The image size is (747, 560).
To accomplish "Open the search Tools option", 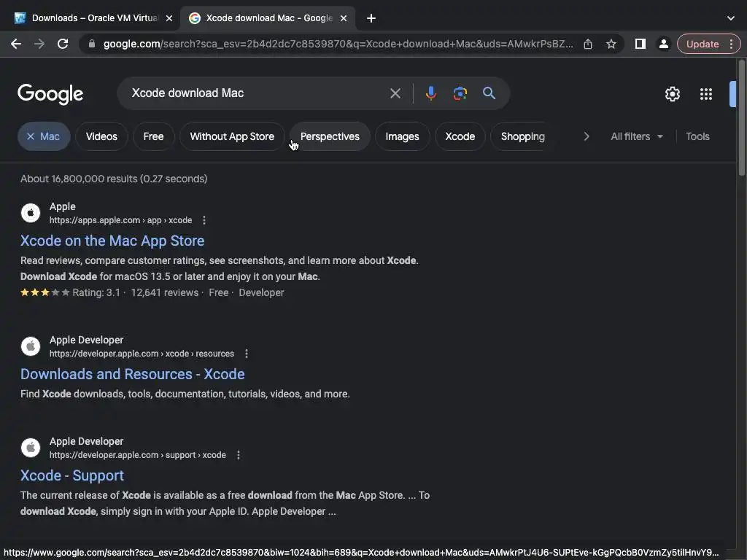I will tap(697, 136).
